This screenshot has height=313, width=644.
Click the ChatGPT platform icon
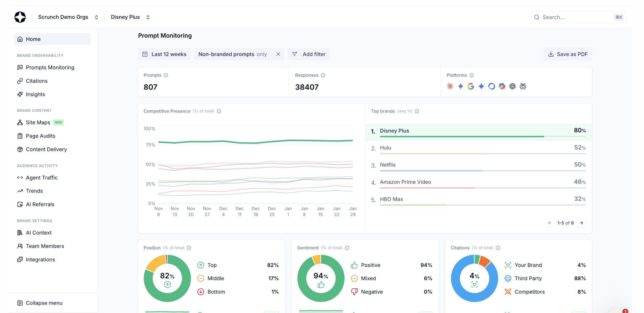pyautogui.click(x=512, y=86)
